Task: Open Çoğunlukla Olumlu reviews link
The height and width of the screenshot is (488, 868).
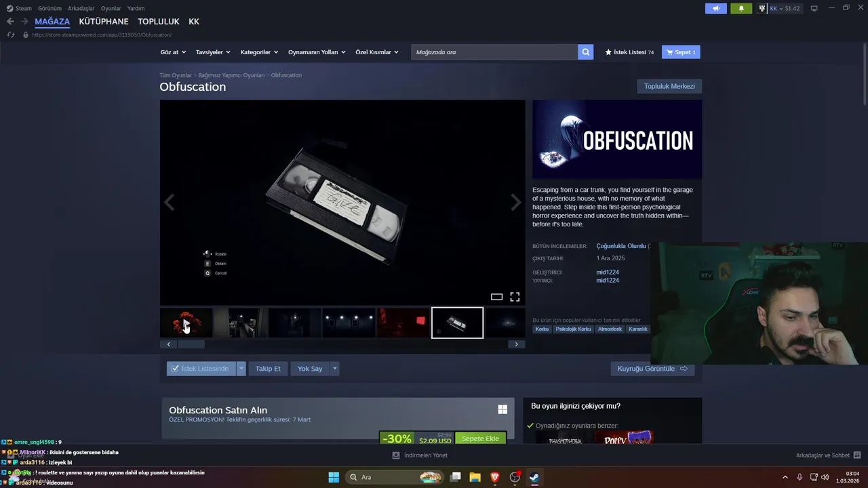Action: (621, 246)
